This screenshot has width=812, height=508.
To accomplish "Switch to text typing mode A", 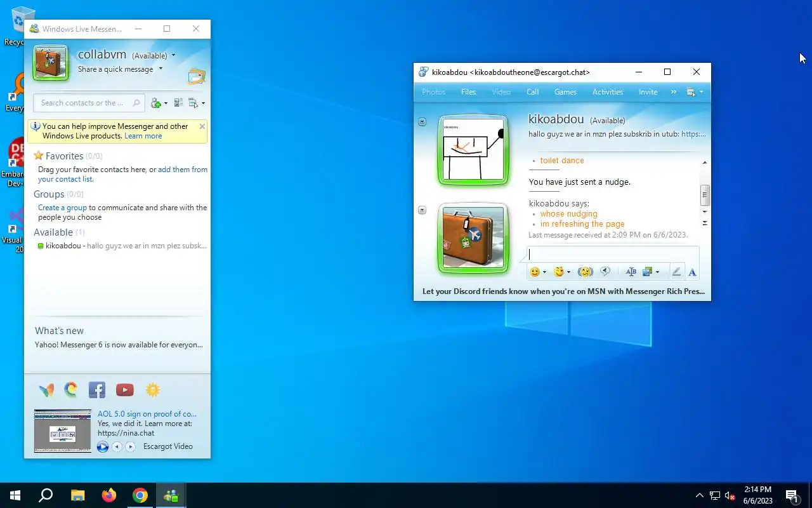I will [692, 272].
